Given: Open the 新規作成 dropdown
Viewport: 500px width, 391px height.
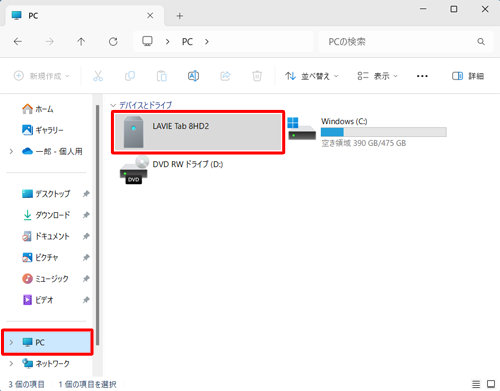Looking at the screenshot, I should coord(42,76).
